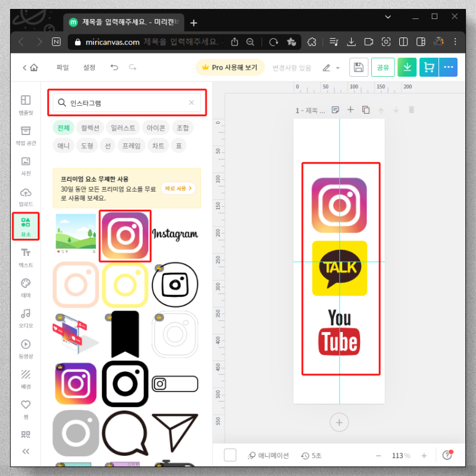This screenshot has height=476, width=476.
Task: Select the 표 filter tab
Action: [179, 146]
